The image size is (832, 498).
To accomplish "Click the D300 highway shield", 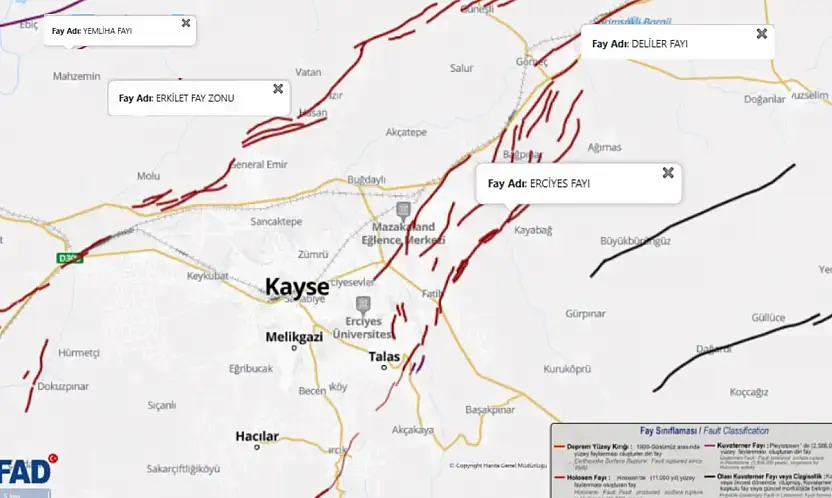I will 70,258.
